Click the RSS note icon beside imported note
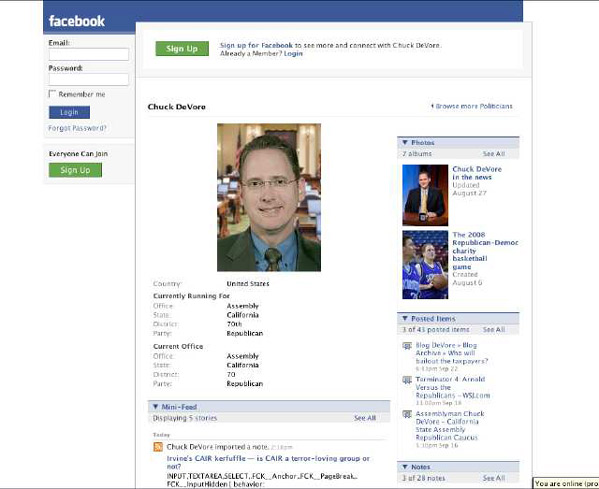 coord(158,447)
